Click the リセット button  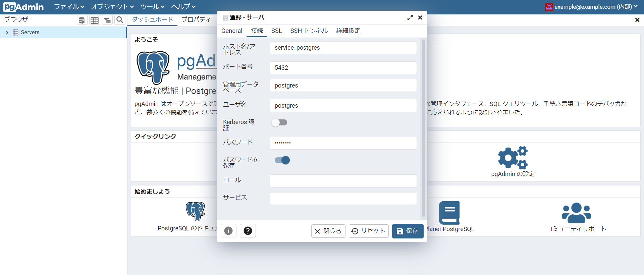click(x=369, y=231)
